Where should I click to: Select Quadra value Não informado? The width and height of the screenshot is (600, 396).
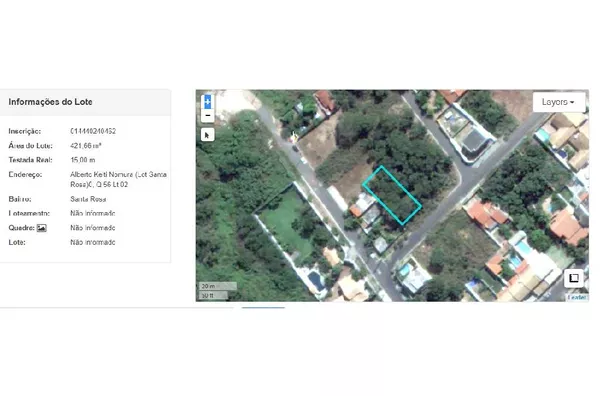click(93, 228)
